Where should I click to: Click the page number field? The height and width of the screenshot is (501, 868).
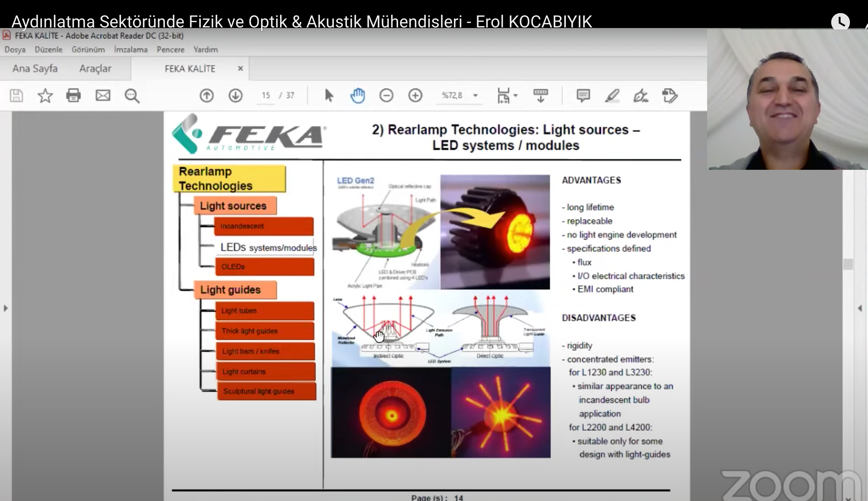click(x=266, y=95)
